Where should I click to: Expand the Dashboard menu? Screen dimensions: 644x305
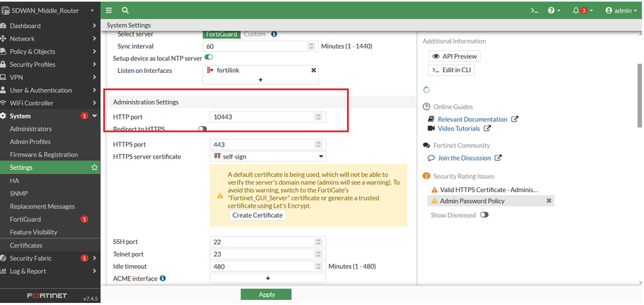pyautogui.click(x=50, y=26)
